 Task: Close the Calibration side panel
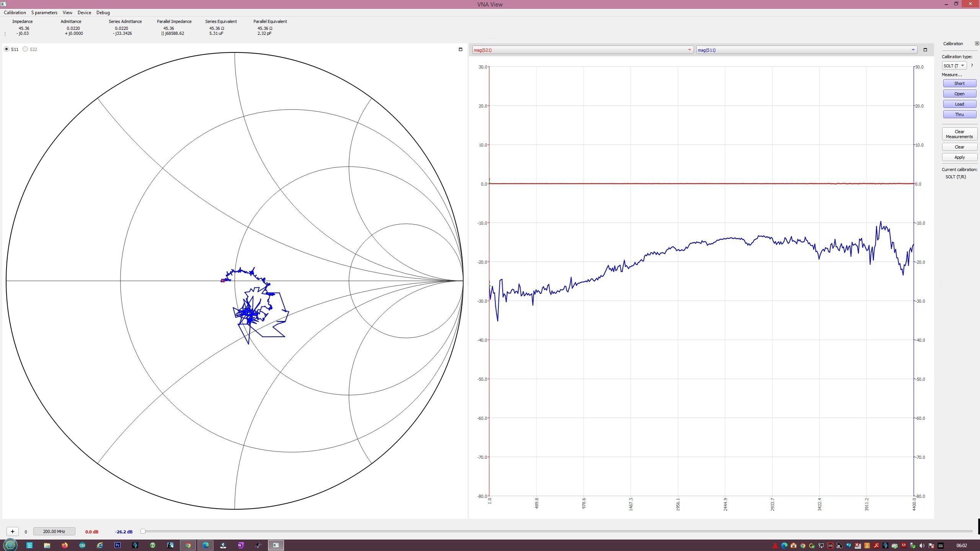(977, 44)
